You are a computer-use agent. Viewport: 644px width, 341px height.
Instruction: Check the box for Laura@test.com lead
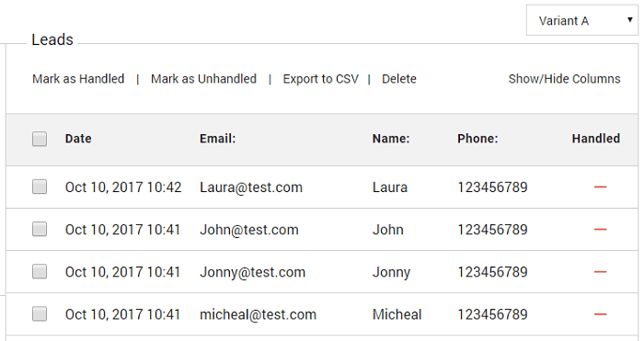point(40,187)
